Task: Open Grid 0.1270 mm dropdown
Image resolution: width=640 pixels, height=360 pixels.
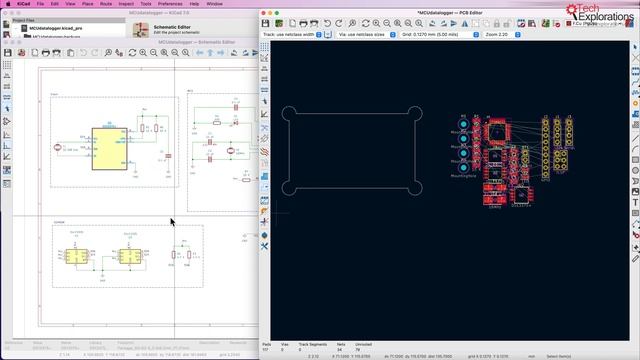Action: click(439, 35)
